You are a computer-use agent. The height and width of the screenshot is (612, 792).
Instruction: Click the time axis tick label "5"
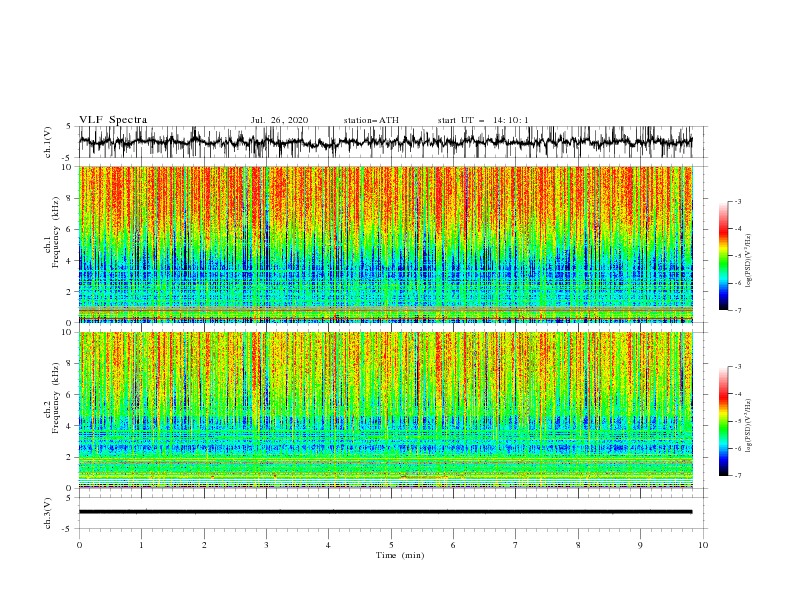point(391,545)
